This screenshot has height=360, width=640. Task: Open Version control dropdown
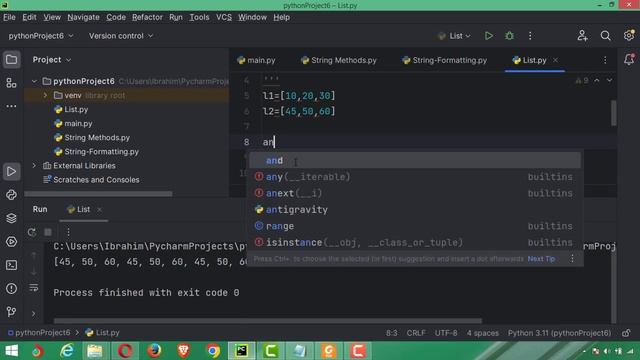[x=121, y=36]
